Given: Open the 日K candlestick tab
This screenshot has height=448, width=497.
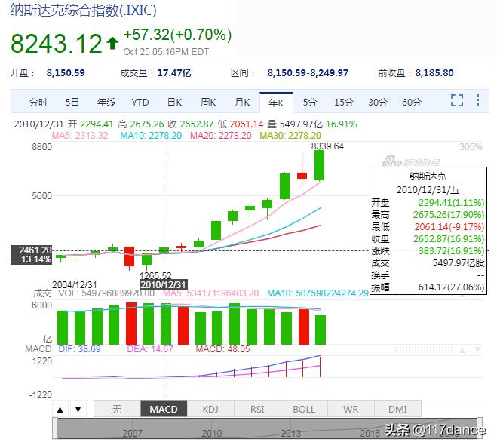Looking at the screenshot, I should (x=174, y=103).
